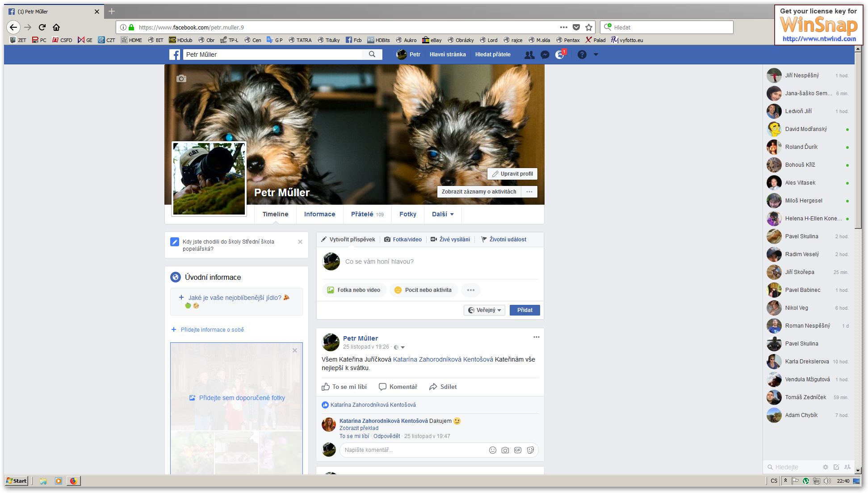Click the cover photo camera icon
The image size is (868, 493).
pyautogui.click(x=181, y=79)
